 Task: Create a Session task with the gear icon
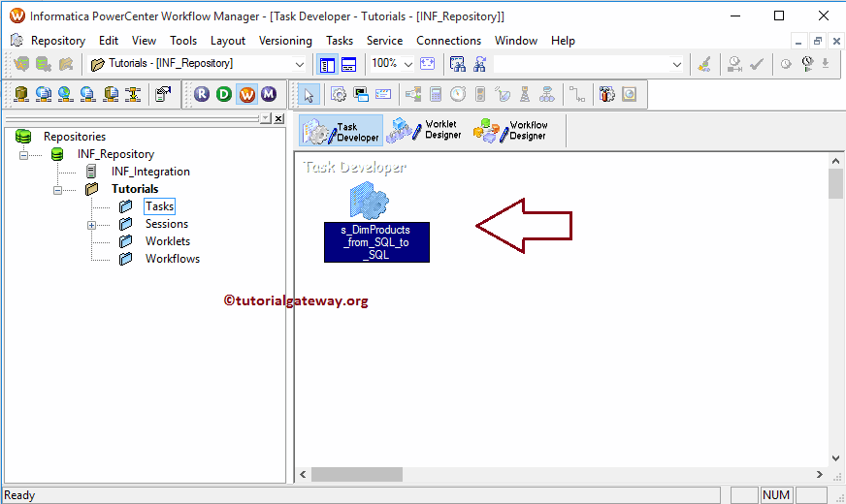[x=339, y=95]
